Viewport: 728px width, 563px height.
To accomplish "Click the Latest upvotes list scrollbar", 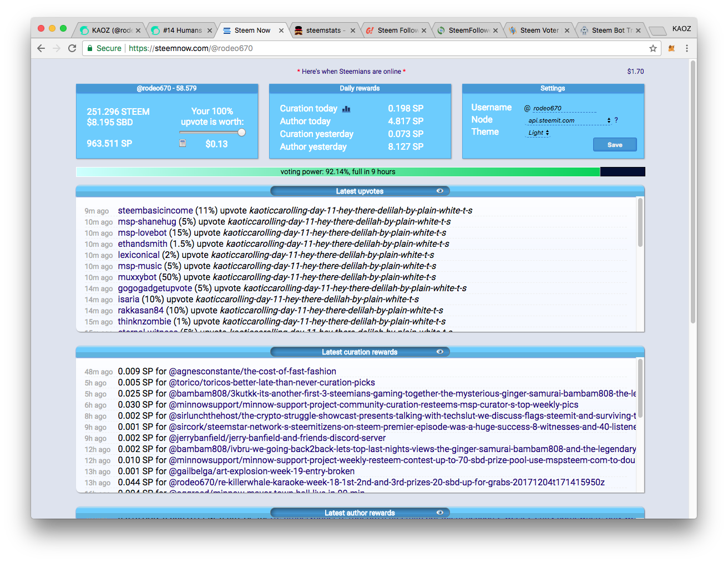I will [640, 222].
